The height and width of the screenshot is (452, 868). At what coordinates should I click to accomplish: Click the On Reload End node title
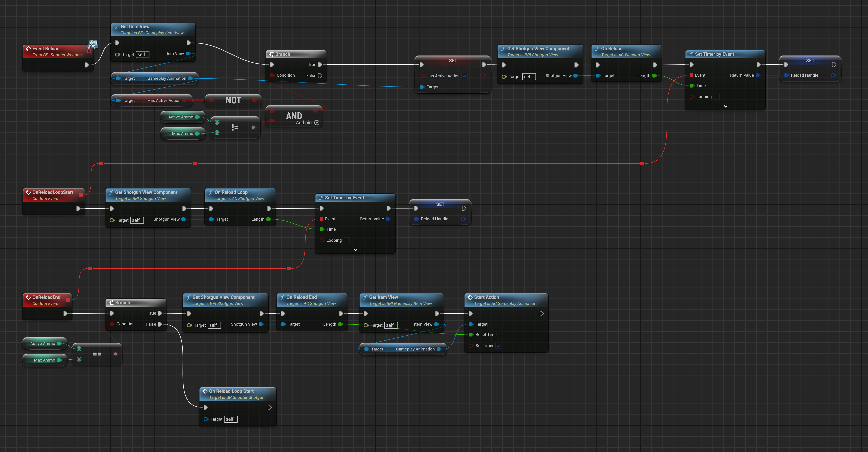tap(302, 297)
